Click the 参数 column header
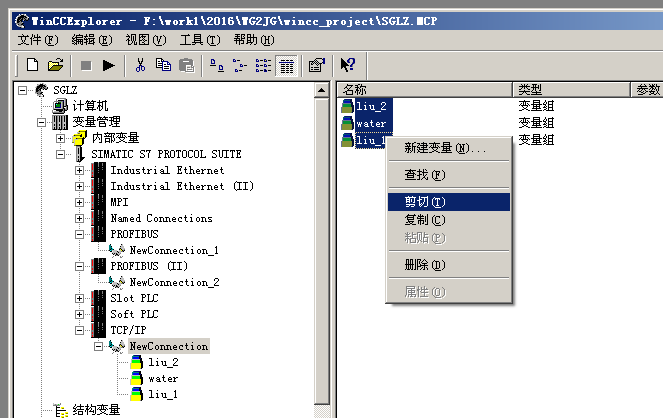663x418 pixels. (x=647, y=90)
